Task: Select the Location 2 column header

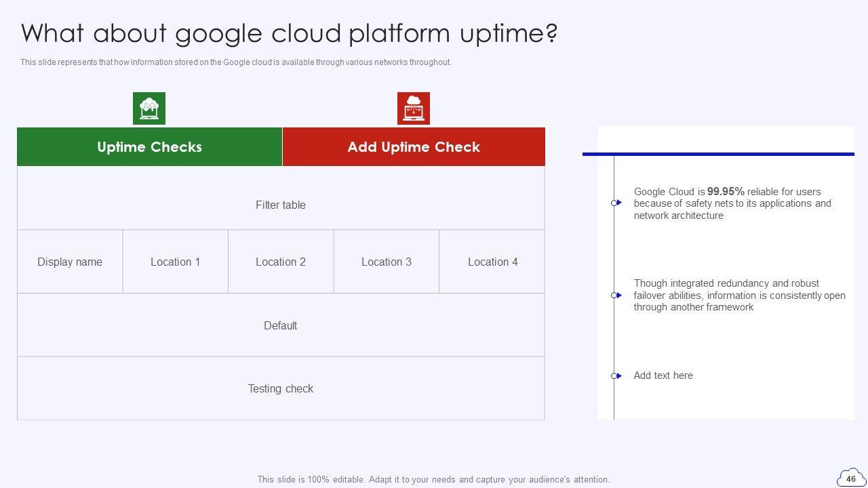Action: click(281, 262)
